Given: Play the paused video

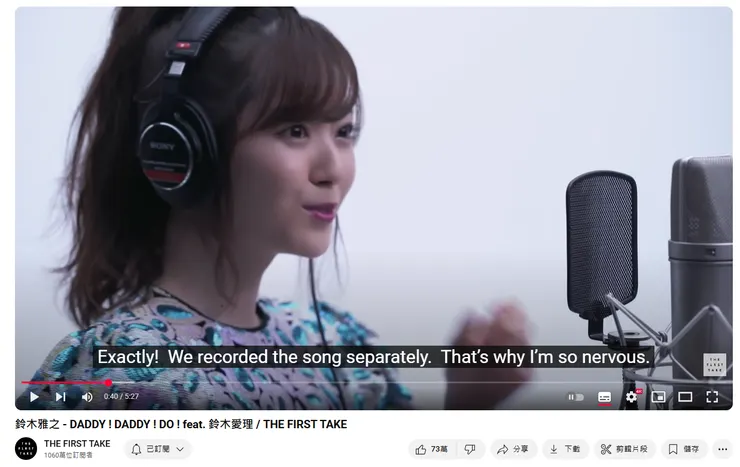Looking at the screenshot, I should pos(34,397).
